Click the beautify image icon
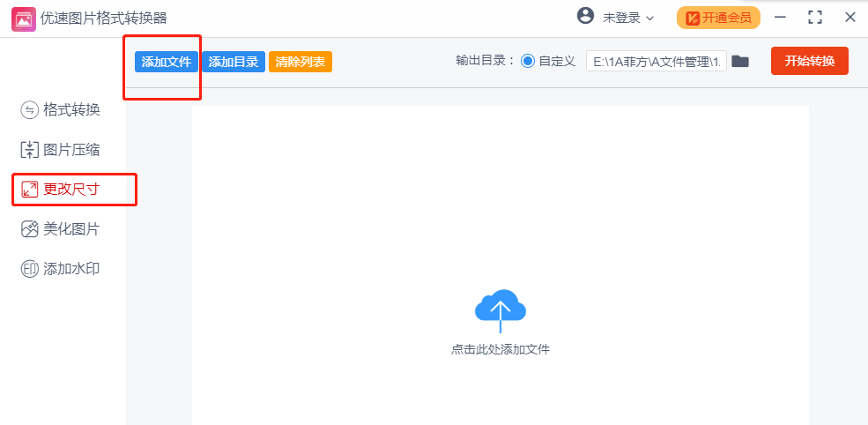Image resolution: width=868 pixels, height=425 pixels. pyautogui.click(x=29, y=229)
